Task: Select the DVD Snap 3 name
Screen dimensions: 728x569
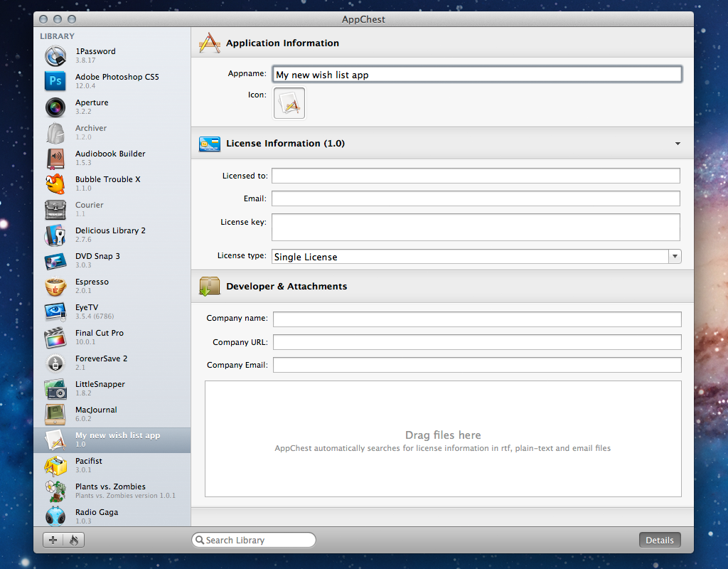Action: (97, 256)
